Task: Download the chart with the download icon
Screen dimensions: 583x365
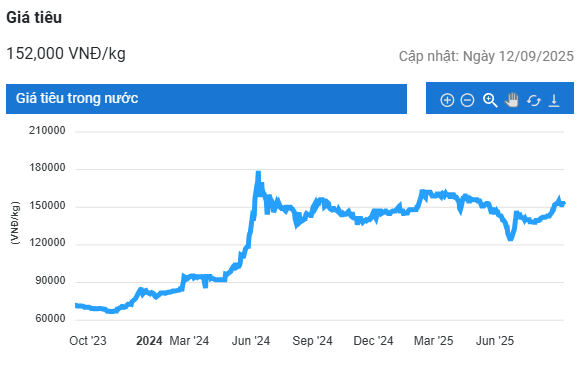Action: coord(554,100)
